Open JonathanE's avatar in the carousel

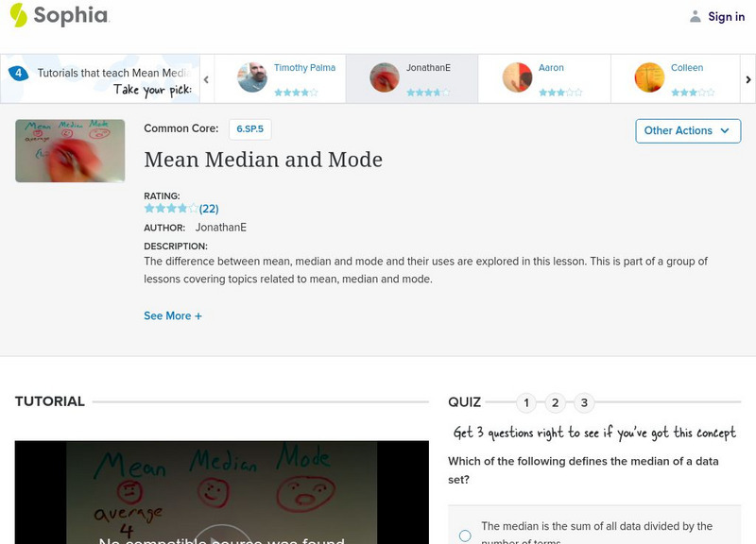385,77
